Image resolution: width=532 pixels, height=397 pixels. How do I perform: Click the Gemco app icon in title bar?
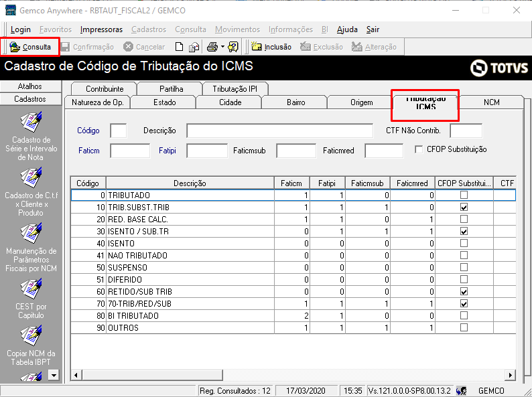tap(11, 10)
